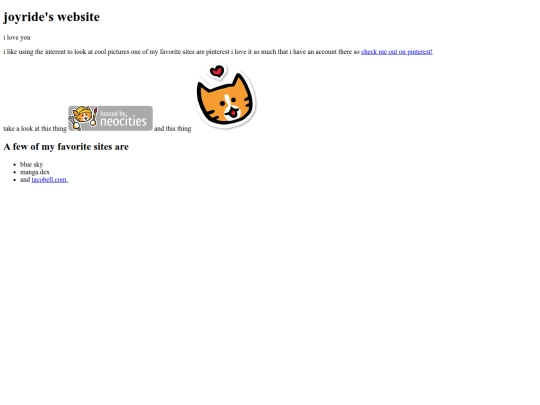The image size is (540, 405).
Task: Click the 'i love you' paragraph
Action: pos(17,37)
